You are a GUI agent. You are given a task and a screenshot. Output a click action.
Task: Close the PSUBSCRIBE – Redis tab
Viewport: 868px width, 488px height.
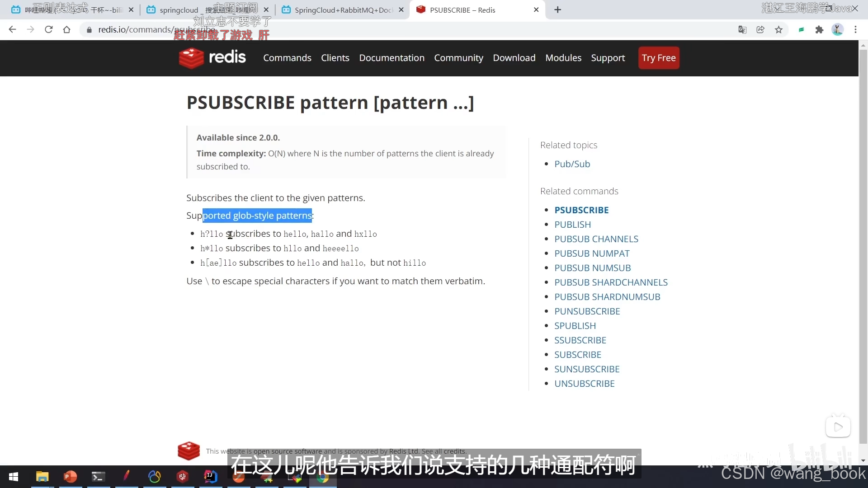click(x=536, y=9)
